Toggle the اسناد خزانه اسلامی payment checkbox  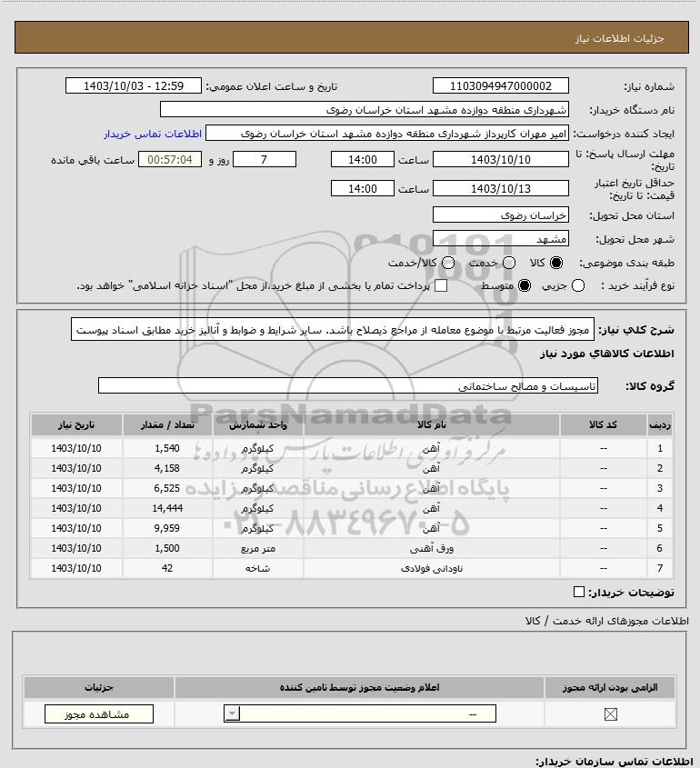441,285
